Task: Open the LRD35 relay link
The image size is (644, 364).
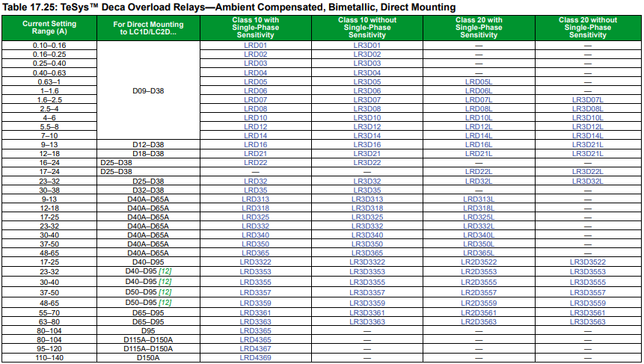Action: [255, 190]
